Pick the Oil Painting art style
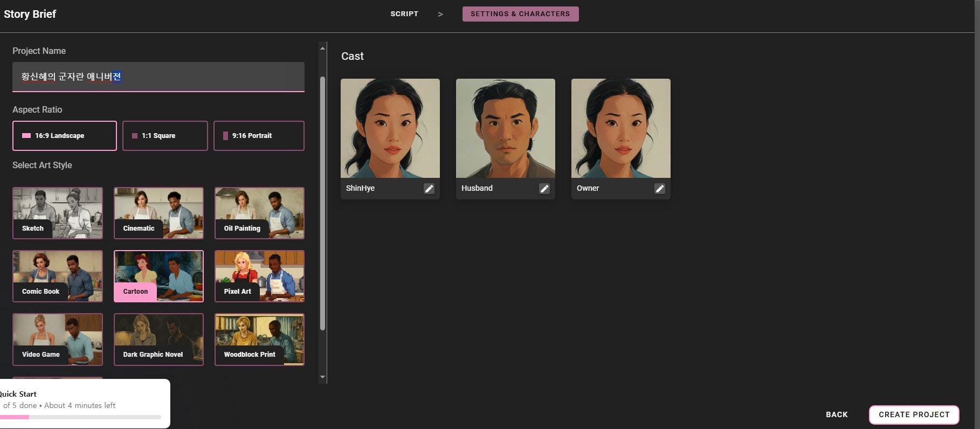The height and width of the screenshot is (429, 980). 259,213
